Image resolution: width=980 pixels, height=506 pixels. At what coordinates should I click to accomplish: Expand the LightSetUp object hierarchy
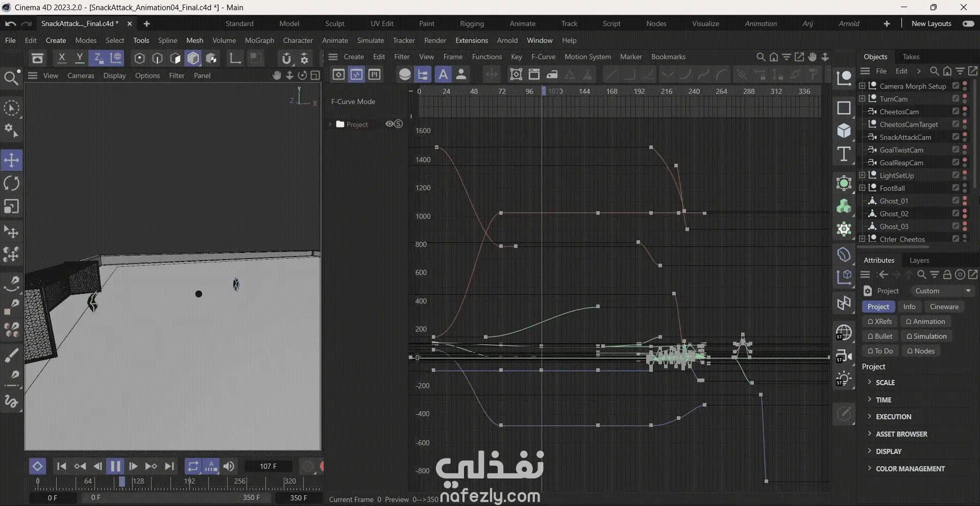coord(862,175)
